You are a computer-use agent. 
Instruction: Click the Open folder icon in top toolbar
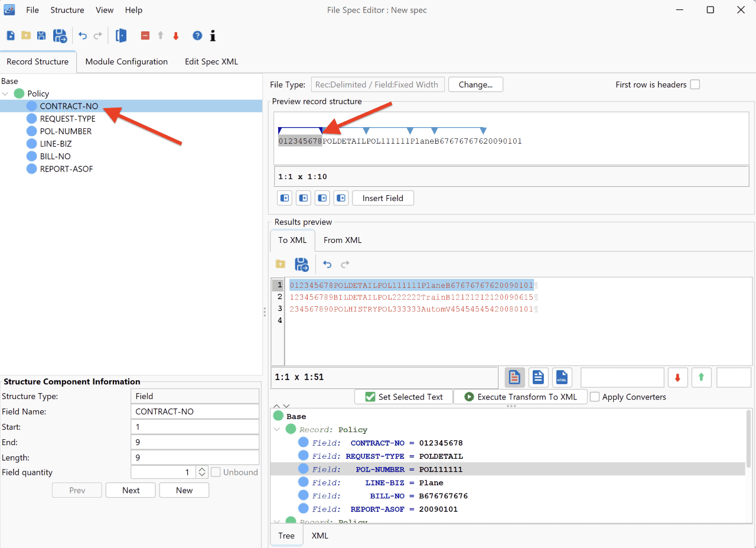click(x=26, y=36)
